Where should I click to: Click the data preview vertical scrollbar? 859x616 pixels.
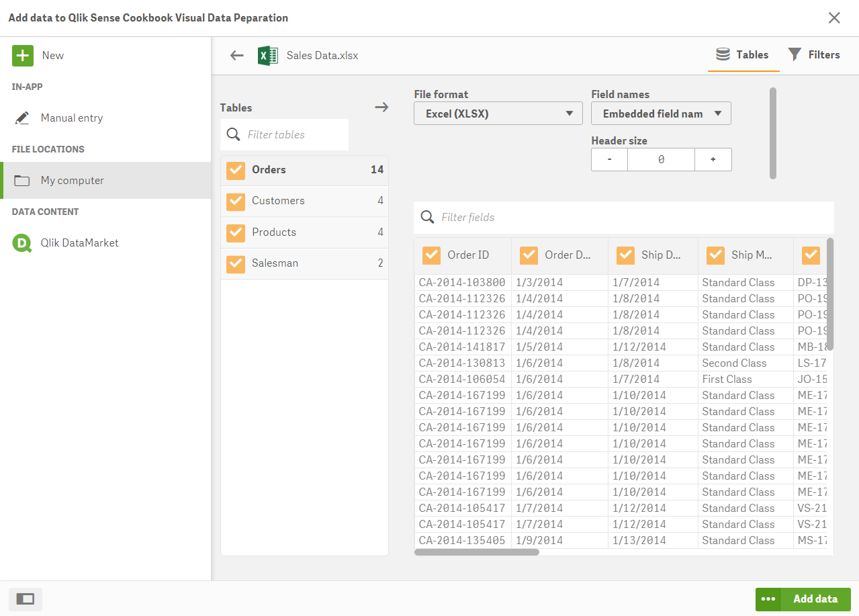830,294
